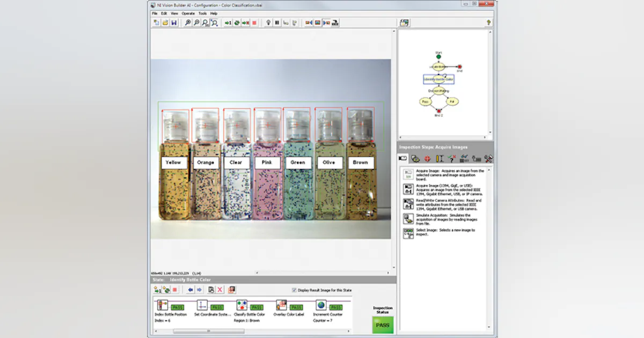This screenshot has height=338, width=644.
Task: Click the Pink bottle label
Action: [x=267, y=163]
